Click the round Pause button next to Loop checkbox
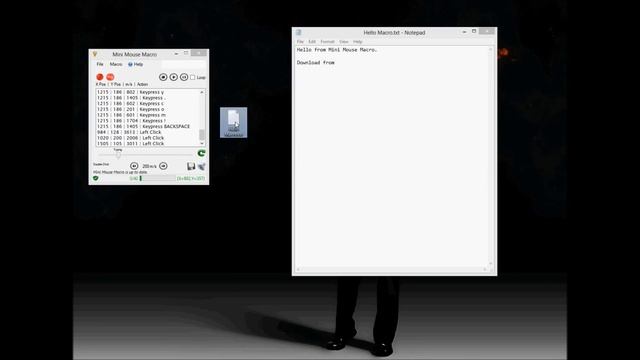Screen dimensions: 640x360 point(184,77)
